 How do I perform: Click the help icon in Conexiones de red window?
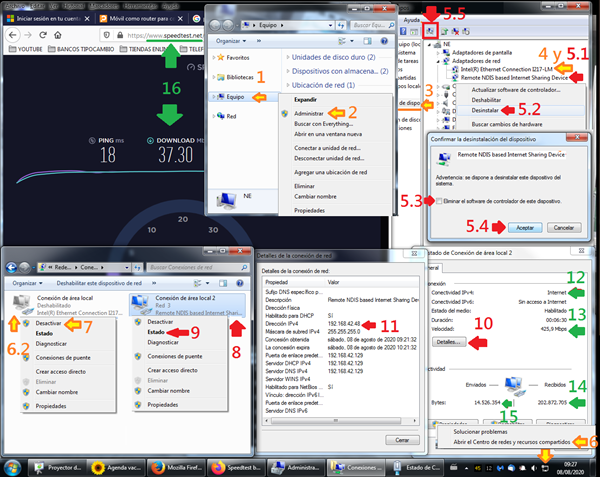(240, 283)
